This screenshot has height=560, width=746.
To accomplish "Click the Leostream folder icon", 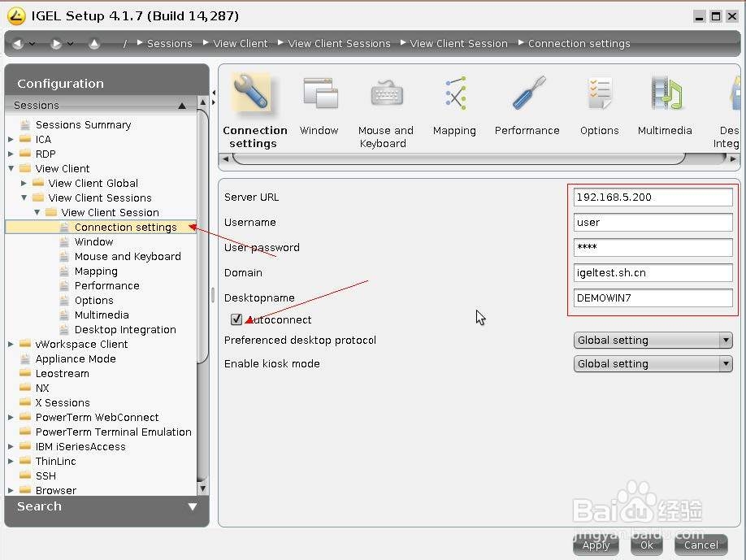I will (x=25, y=373).
